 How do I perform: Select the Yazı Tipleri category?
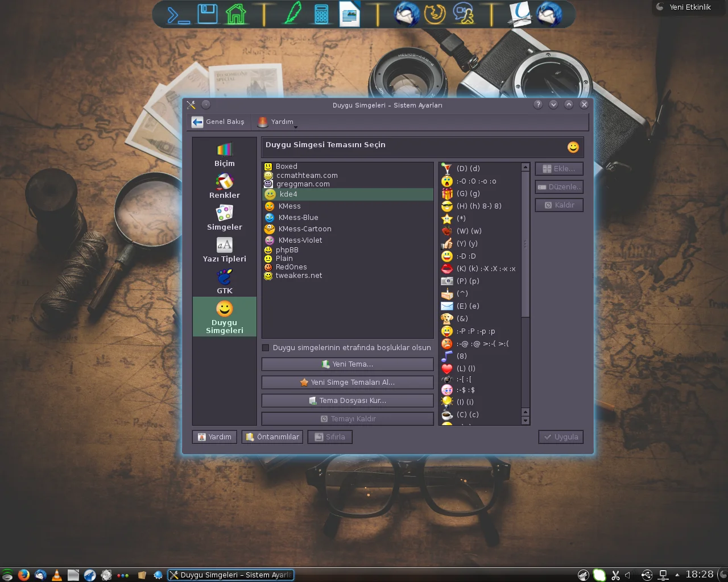[x=224, y=250]
